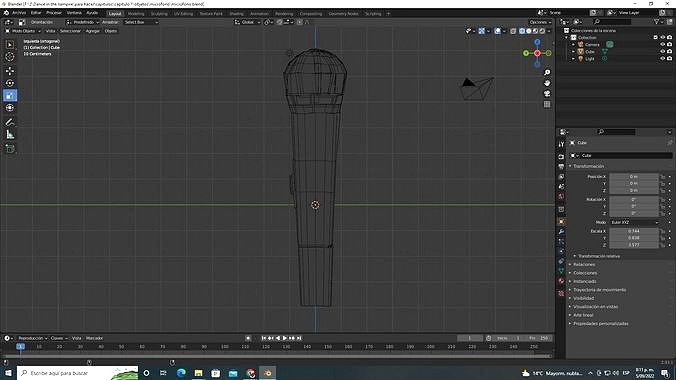
Task: Select the Move tool in the toolbar
Action: [10, 71]
